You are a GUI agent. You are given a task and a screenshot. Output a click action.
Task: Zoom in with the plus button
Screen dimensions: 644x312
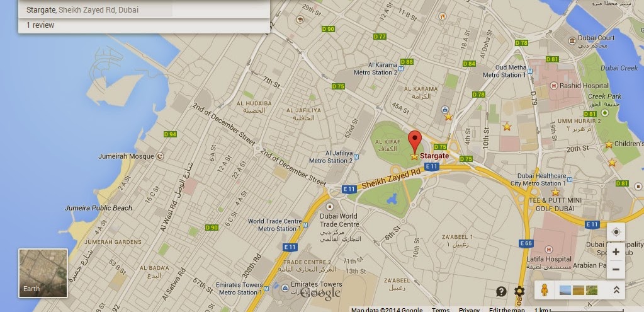616,251
